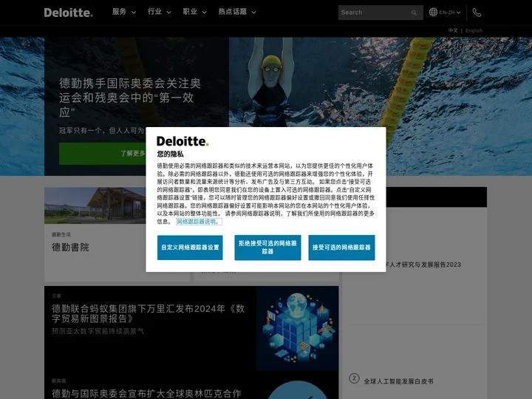The width and height of the screenshot is (532, 399).
Task: Click the digital globe cube illustration
Action: coord(298,328)
